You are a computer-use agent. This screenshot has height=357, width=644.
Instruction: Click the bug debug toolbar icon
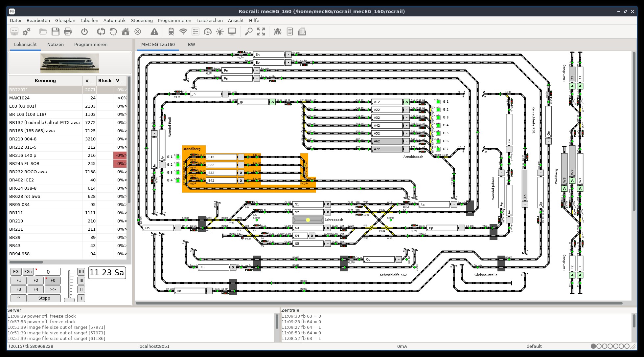[278, 31]
